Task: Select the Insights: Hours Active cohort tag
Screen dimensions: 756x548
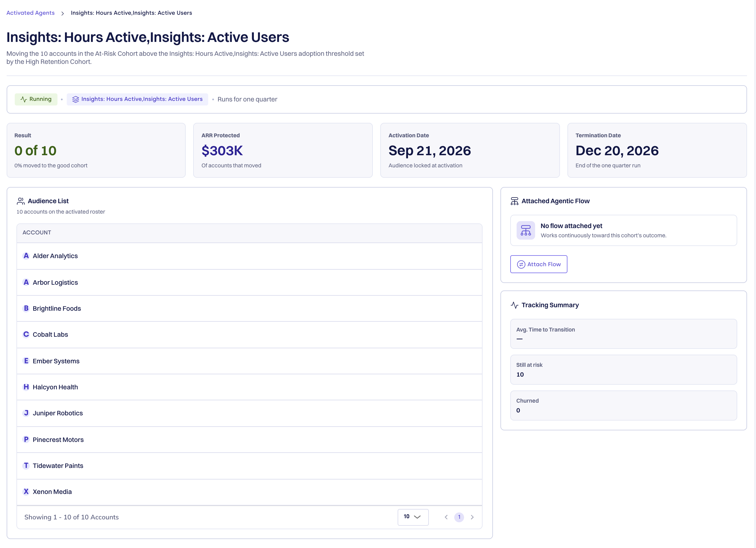Action: [x=137, y=99]
